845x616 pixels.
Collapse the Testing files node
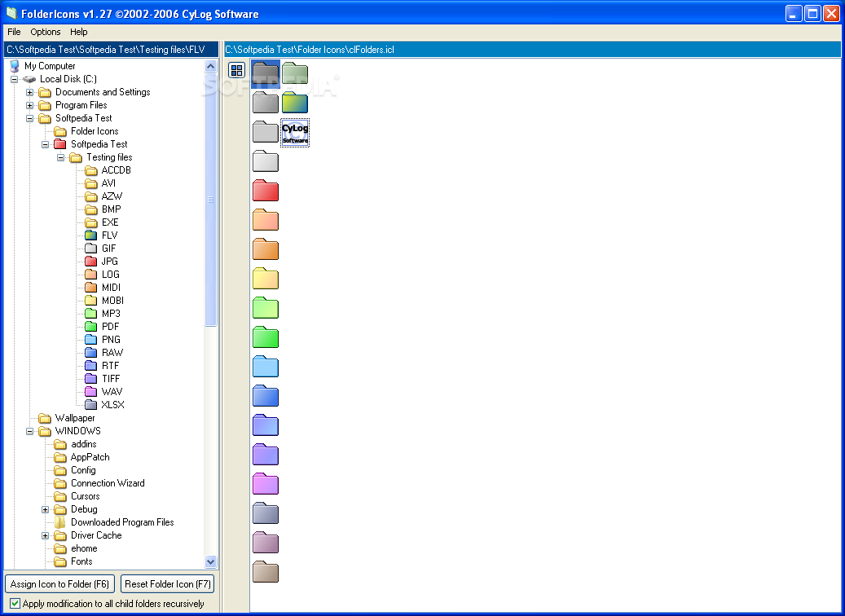coord(61,157)
